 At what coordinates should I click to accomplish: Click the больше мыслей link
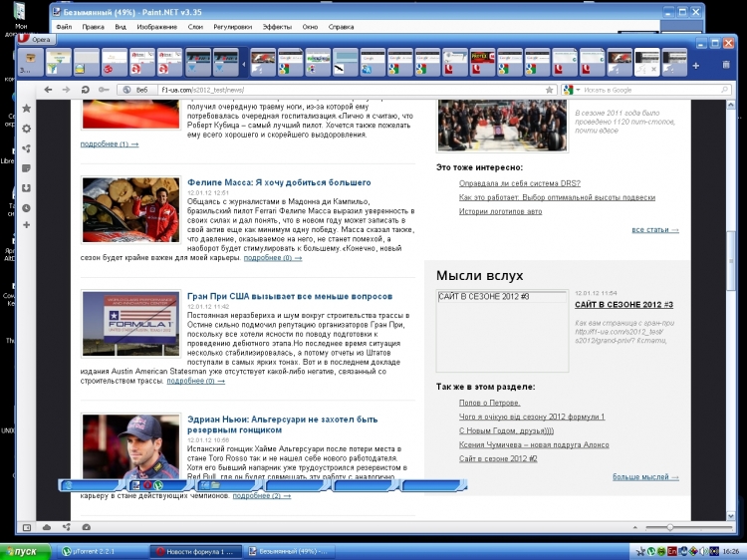click(x=645, y=476)
